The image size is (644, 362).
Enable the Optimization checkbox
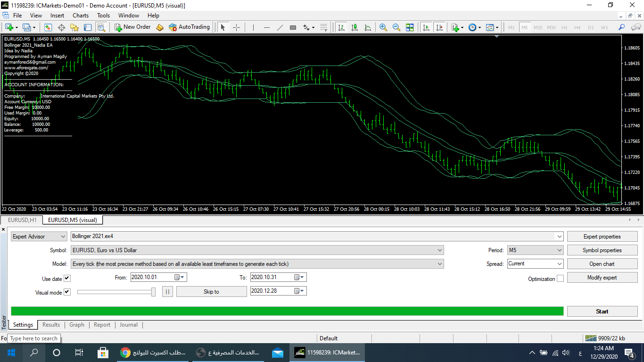point(560,279)
